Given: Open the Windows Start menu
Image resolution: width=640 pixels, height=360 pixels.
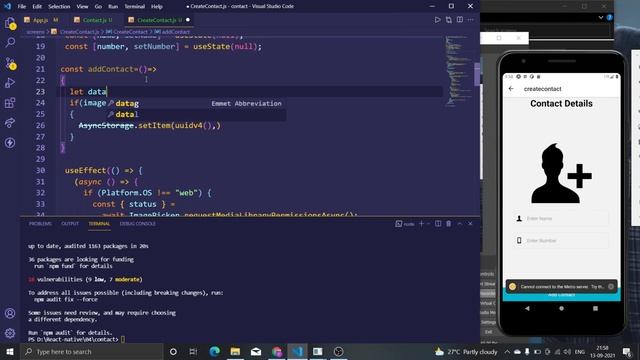Looking at the screenshot, I should [x=10, y=351].
